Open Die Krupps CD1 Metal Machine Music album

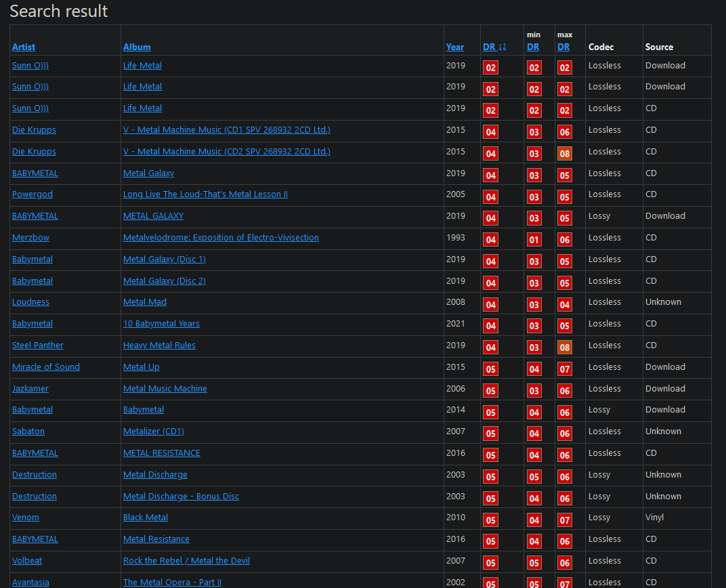226,129
